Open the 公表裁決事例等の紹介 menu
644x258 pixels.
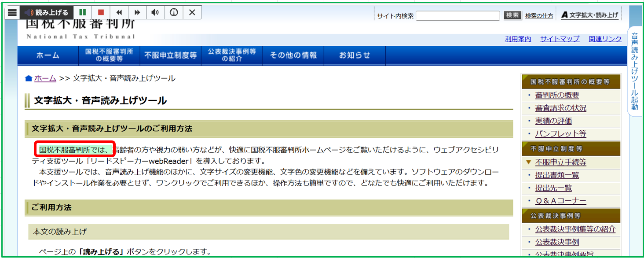click(232, 55)
